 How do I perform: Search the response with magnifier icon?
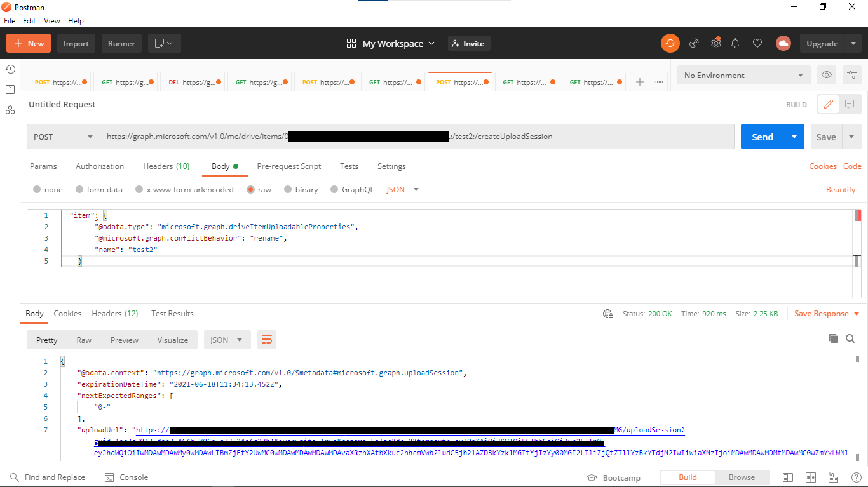point(850,338)
